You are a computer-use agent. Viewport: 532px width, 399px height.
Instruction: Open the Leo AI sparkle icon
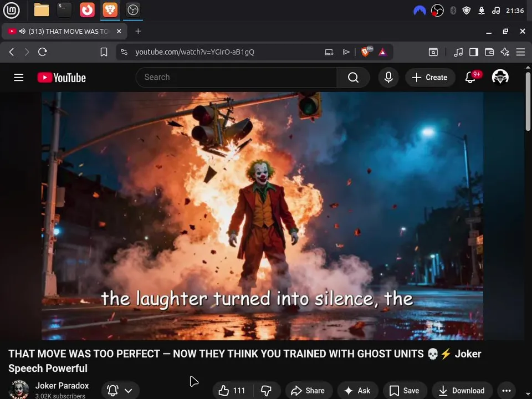(505, 52)
